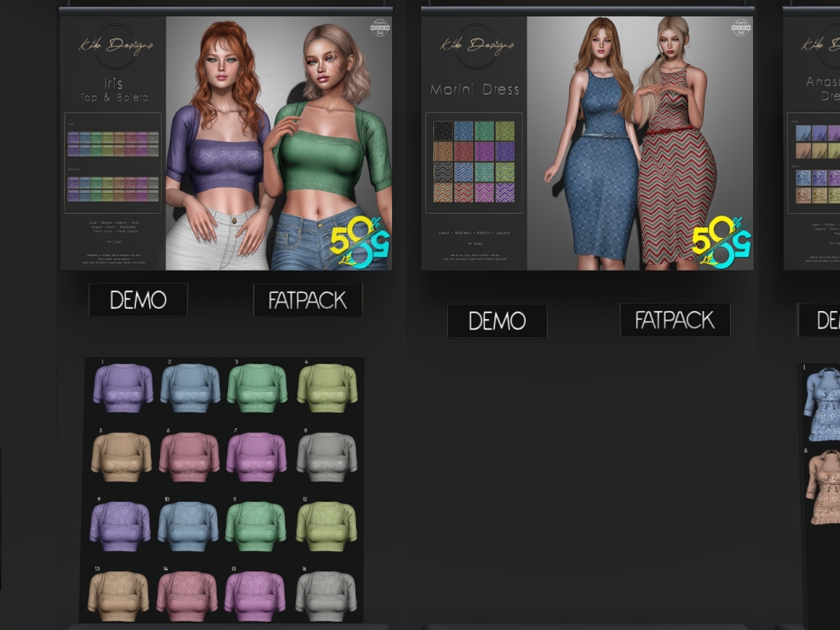Click the FATPACK button under Iris Top & Bolero
This screenshot has height=630, width=840.
308,301
